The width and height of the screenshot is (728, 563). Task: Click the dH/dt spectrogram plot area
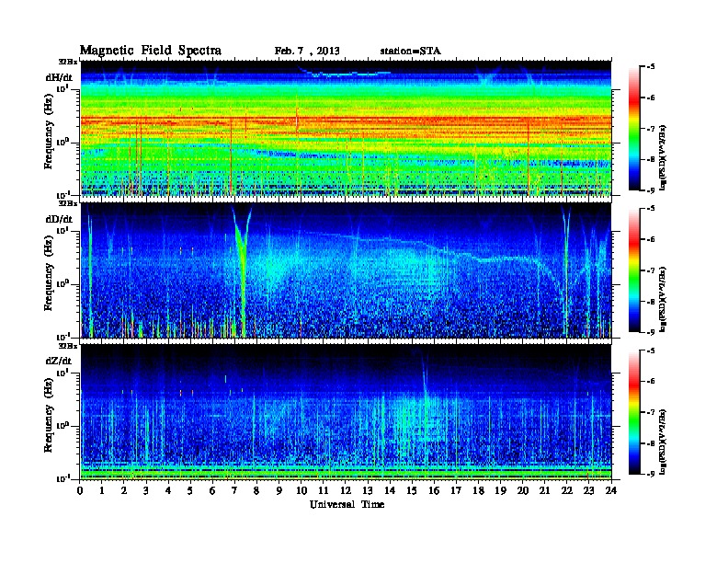point(346,128)
